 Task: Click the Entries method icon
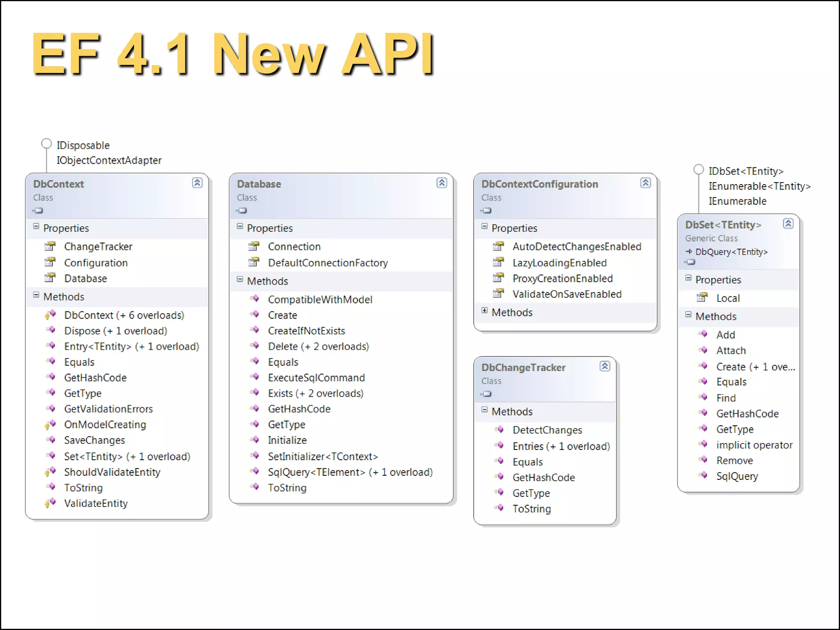499,445
